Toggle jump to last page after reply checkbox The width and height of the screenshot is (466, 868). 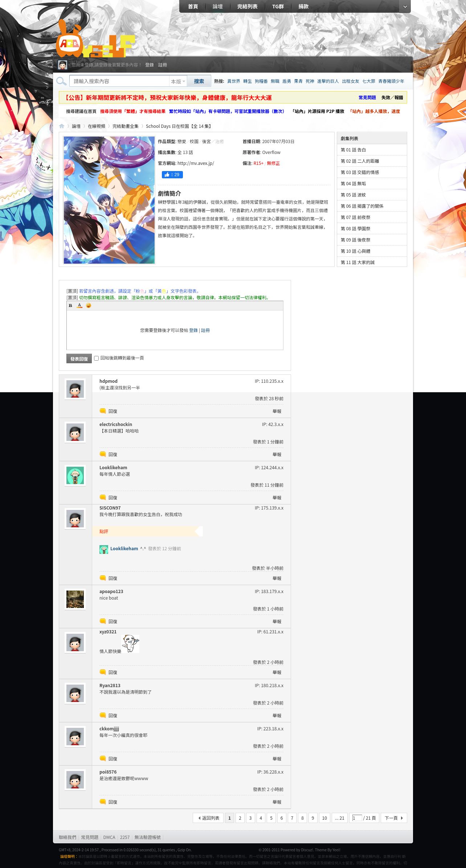point(97,358)
